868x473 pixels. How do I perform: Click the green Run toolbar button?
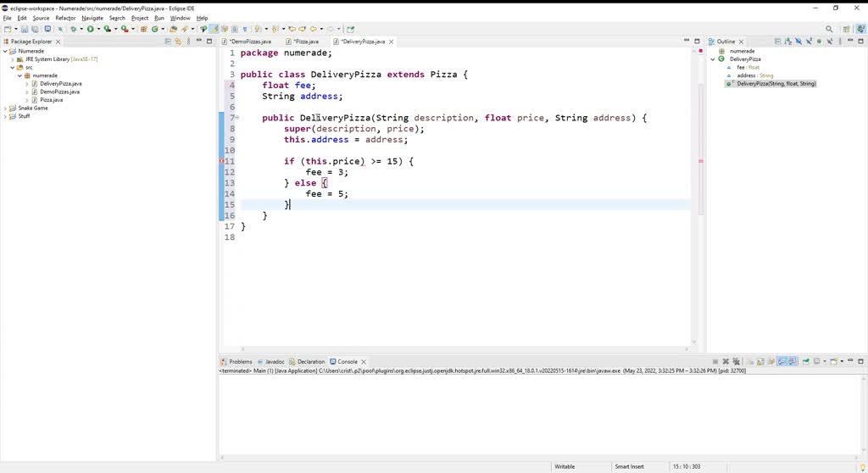coord(90,29)
